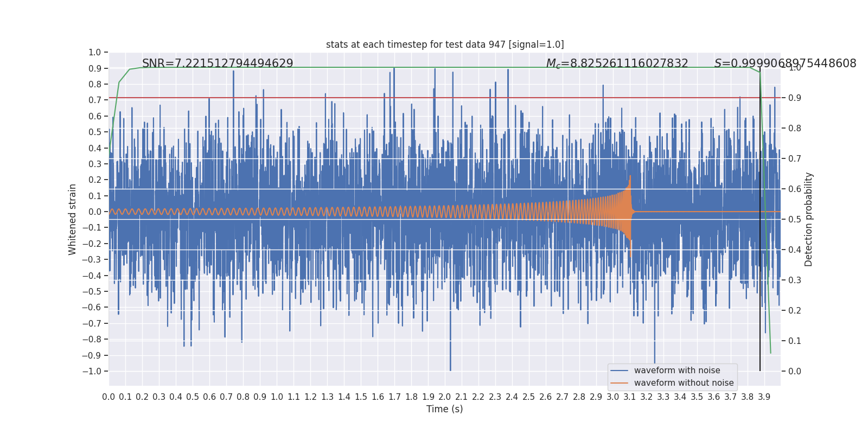The width and height of the screenshot is (868, 434).
Task: Click the 1.0 tick on the whitened strain axis
Action: point(95,53)
